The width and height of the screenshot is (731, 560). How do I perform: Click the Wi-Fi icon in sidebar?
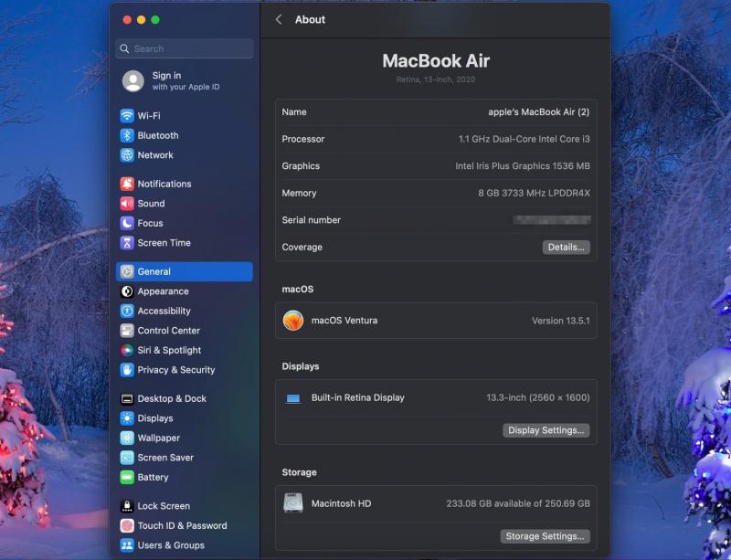(127, 116)
